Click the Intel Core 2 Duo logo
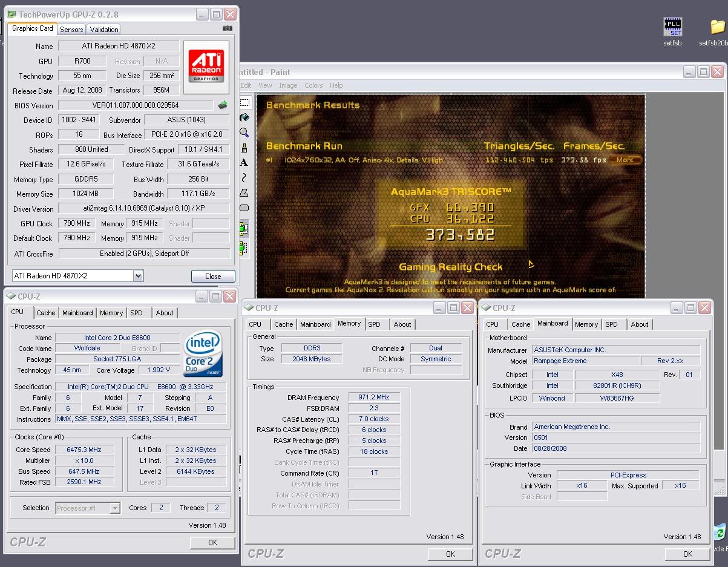Screen dimensions: 728x567 coord(204,353)
